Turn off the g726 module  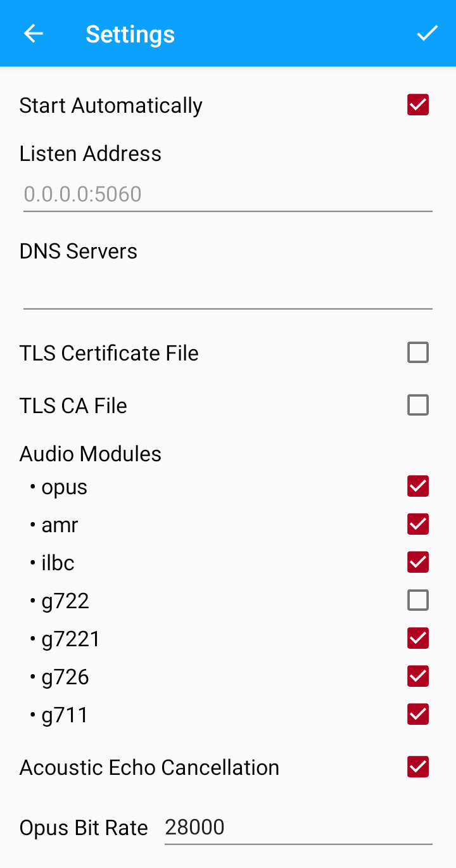(418, 676)
